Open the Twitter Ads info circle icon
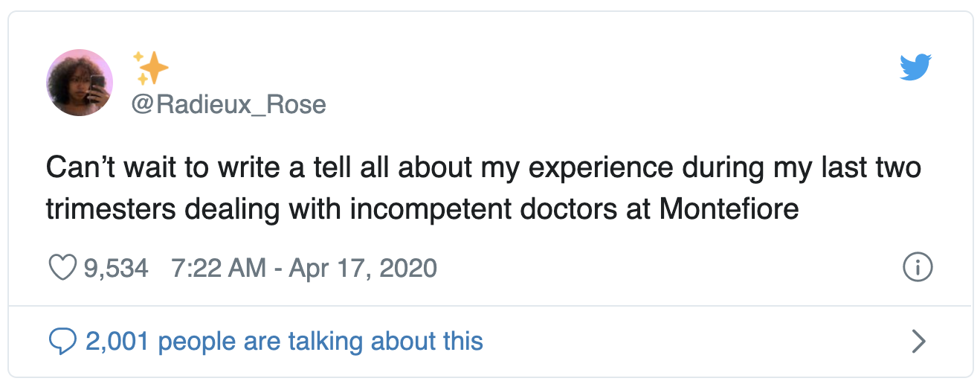The image size is (980, 387). (917, 268)
